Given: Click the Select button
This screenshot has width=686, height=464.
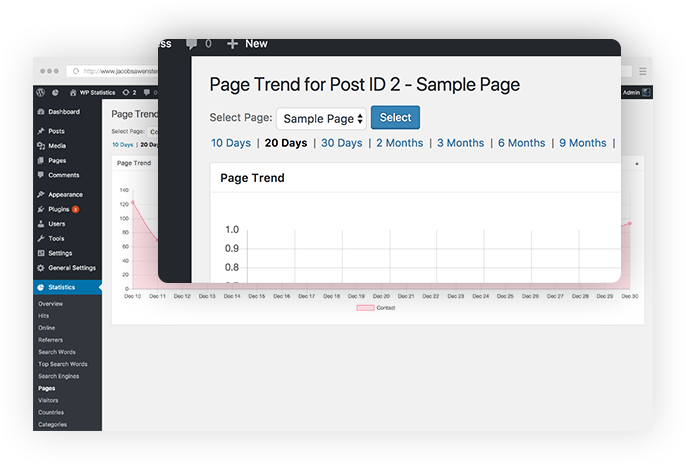Looking at the screenshot, I should (396, 117).
